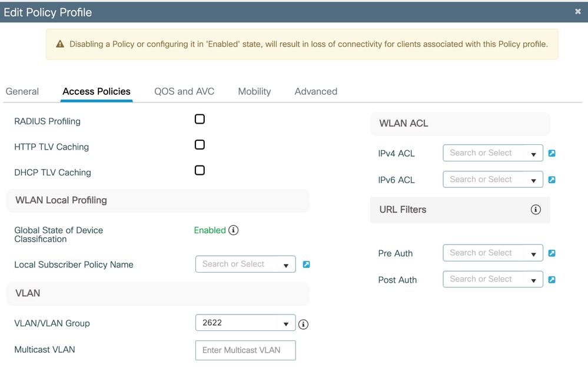Click the RADIUS Profiling label
The image size is (588, 371).
(x=47, y=121)
